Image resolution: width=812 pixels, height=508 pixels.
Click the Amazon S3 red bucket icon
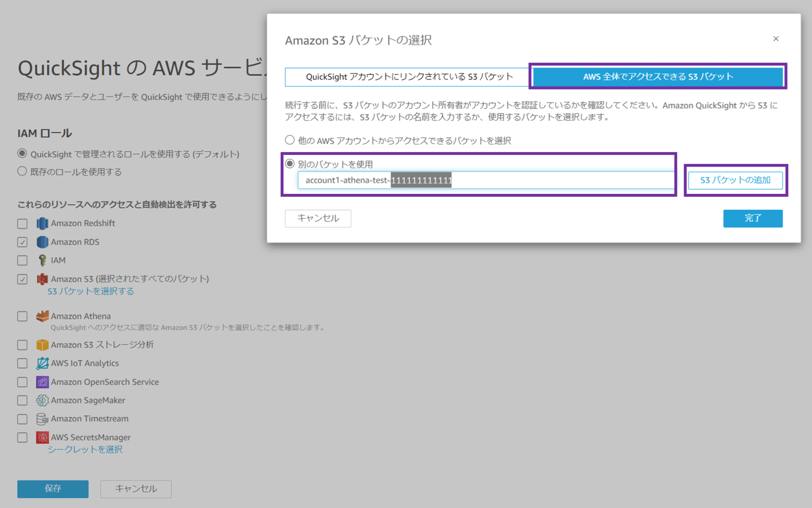[42, 279]
